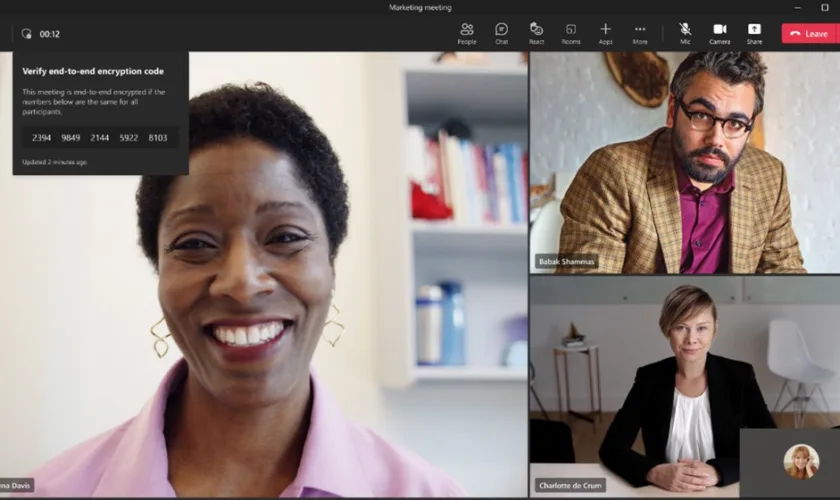This screenshot has height=500, width=840.
Task: Click the Marketing meeting window title
Action: (420, 8)
